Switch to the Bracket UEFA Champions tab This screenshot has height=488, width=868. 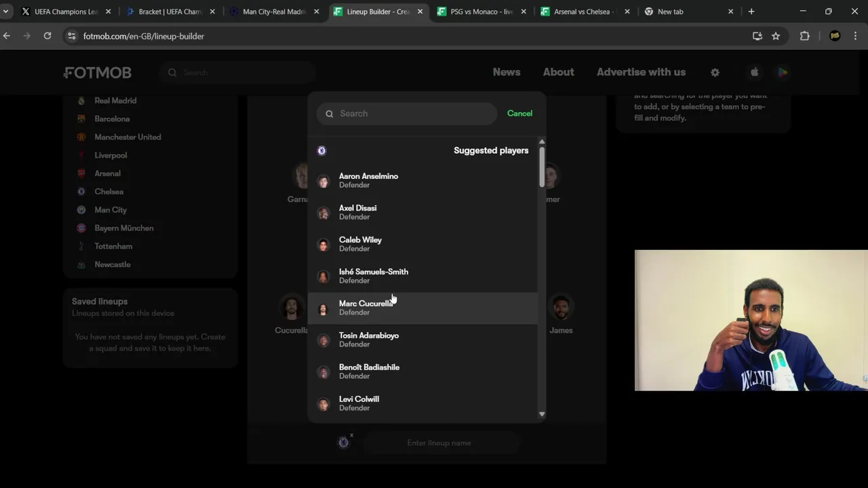tap(171, 12)
